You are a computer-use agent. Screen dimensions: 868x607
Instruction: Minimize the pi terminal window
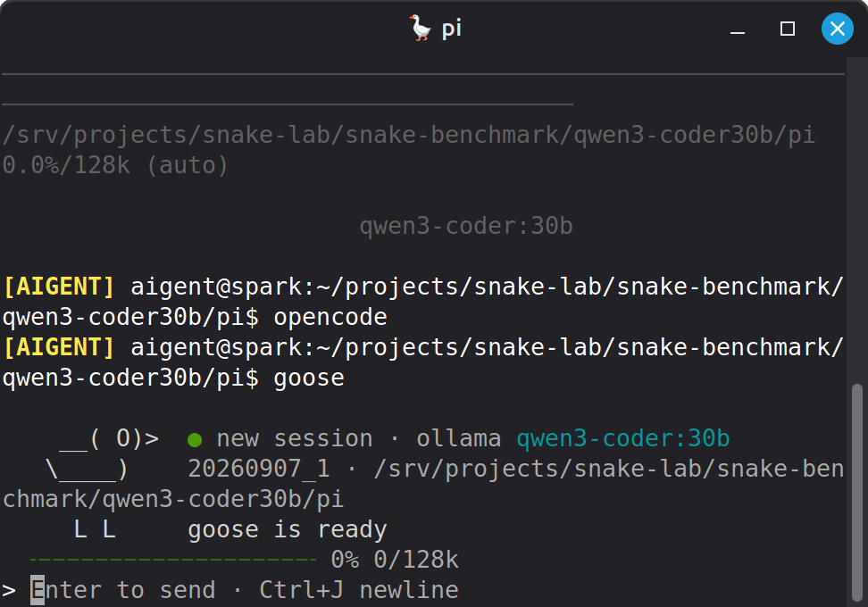pyautogui.click(x=738, y=29)
